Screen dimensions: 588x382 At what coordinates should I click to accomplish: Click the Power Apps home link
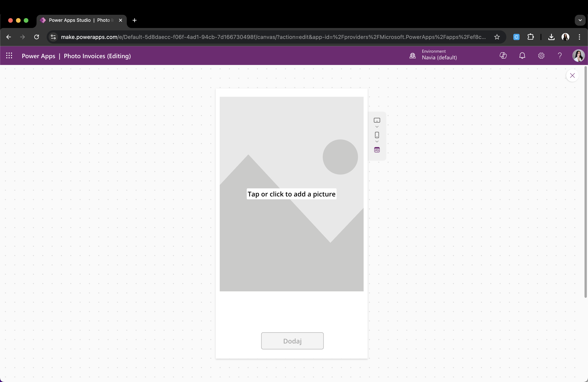pyautogui.click(x=38, y=56)
